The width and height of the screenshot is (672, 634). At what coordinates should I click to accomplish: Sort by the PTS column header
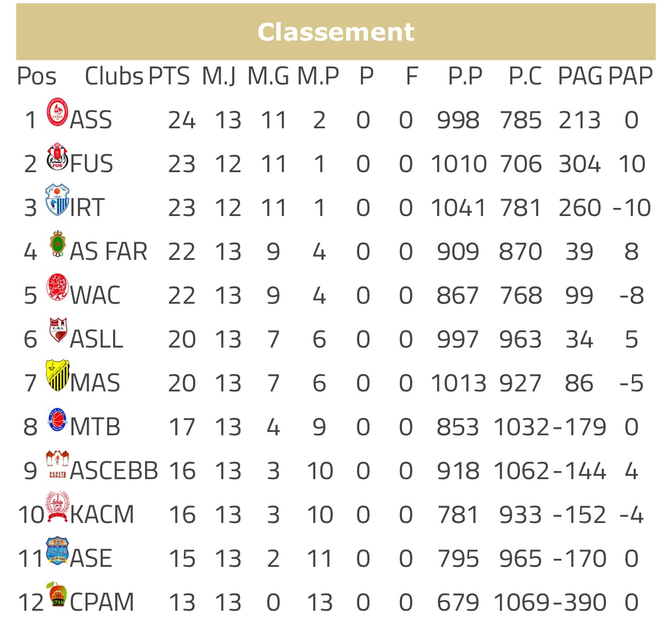169,76
